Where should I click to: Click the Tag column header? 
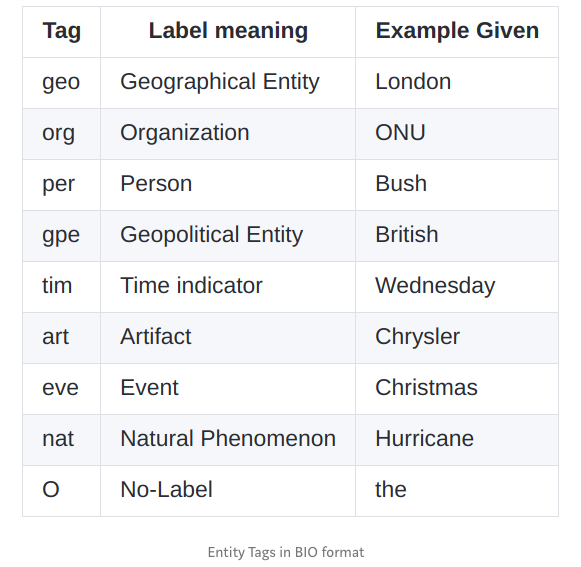pos(62,32)
